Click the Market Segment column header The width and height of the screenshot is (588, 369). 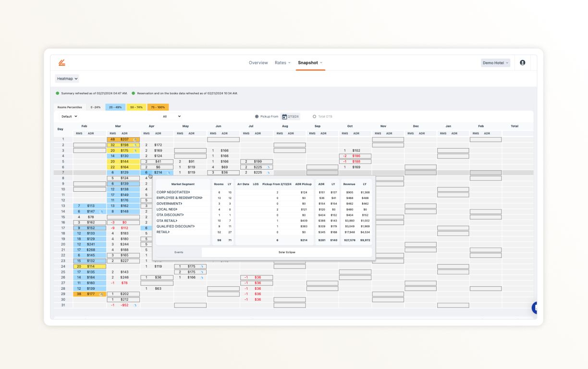183,184
